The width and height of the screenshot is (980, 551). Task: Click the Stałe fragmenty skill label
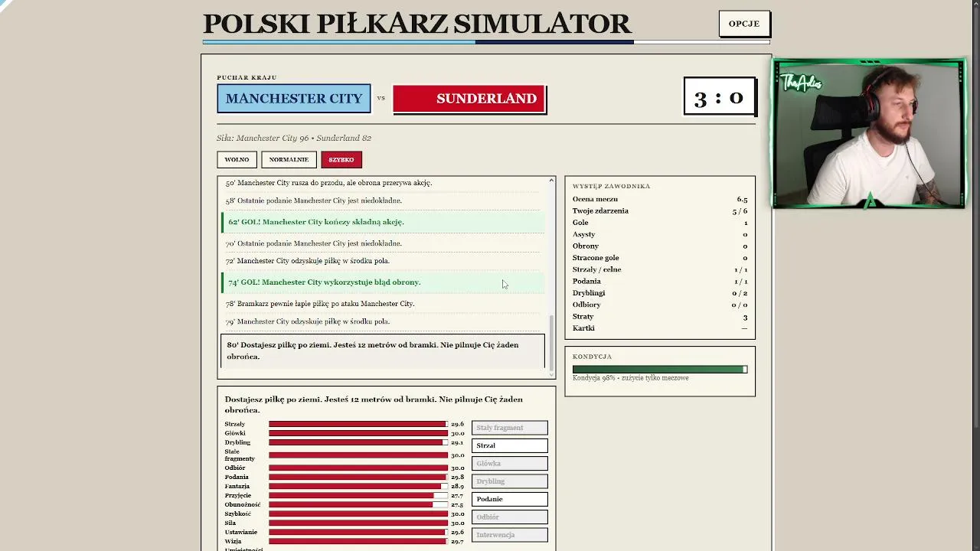[240, 455]
